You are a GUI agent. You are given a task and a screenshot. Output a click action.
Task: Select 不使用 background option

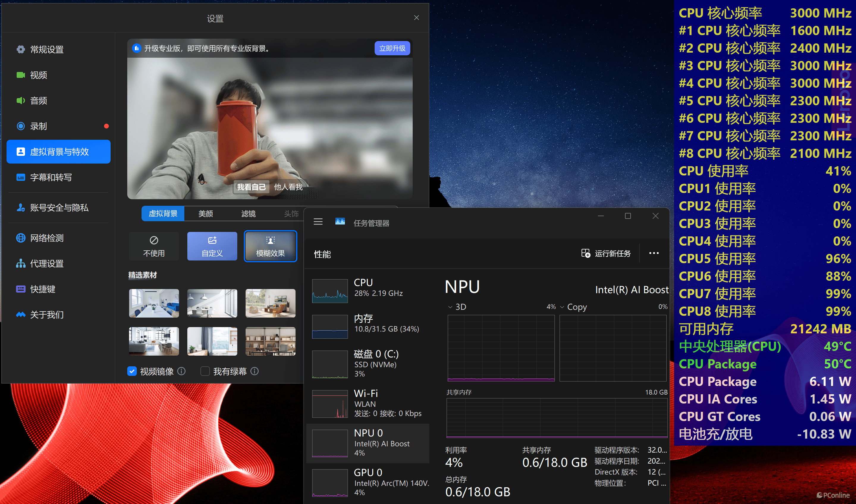(154, 246)
